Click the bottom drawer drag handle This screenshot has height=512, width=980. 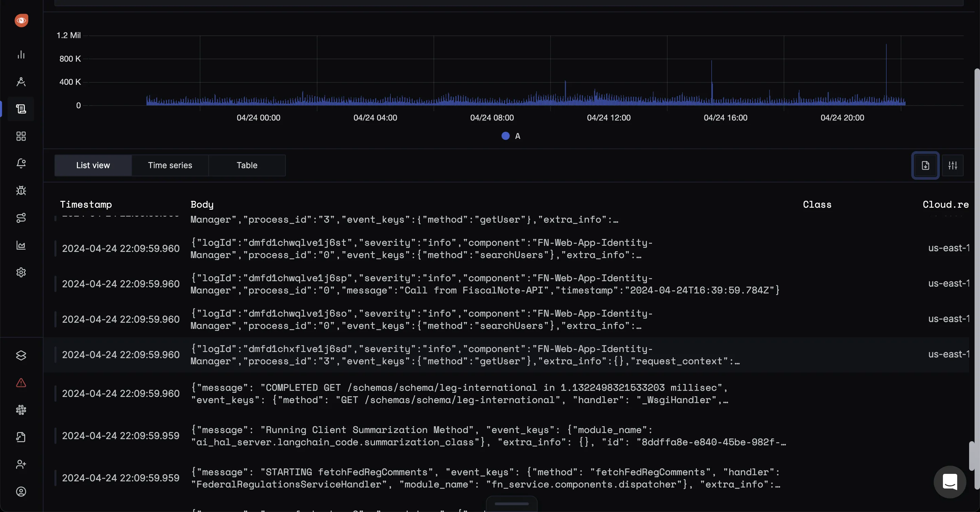(511, 503)
